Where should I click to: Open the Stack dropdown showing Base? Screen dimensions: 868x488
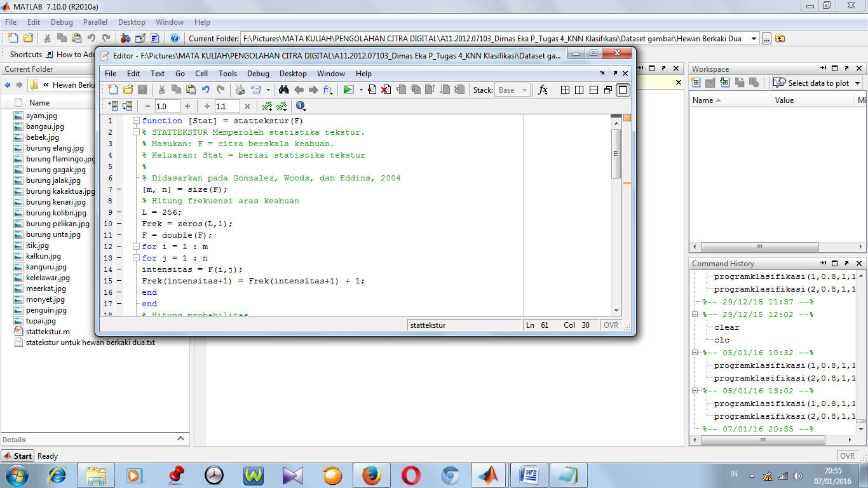(512, 90)
